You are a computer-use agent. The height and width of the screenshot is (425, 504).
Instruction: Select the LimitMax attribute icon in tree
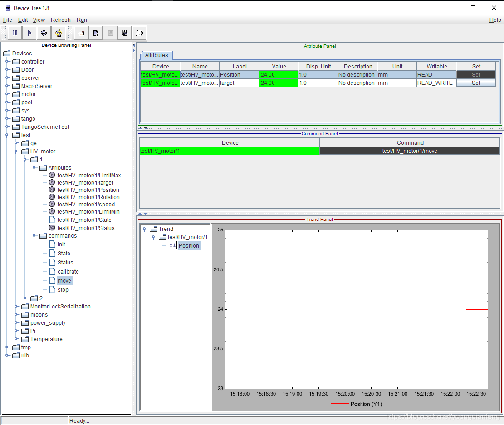point(52,175)
